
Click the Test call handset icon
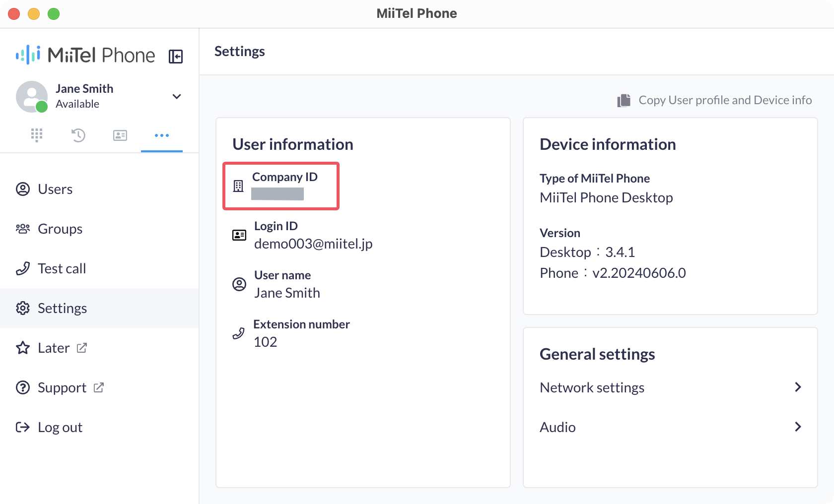point(23,268)
